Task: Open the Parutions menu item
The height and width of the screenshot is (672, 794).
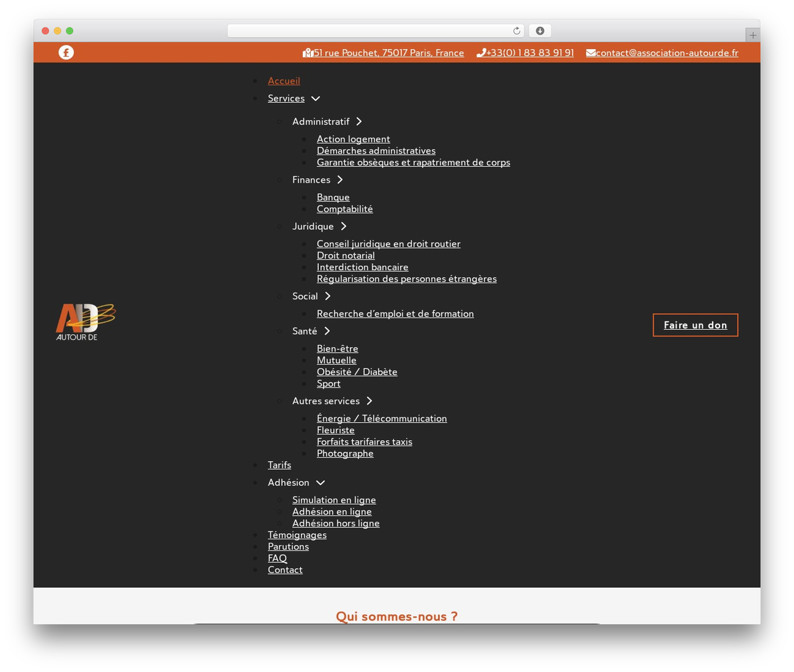Action: click(288, 547)
